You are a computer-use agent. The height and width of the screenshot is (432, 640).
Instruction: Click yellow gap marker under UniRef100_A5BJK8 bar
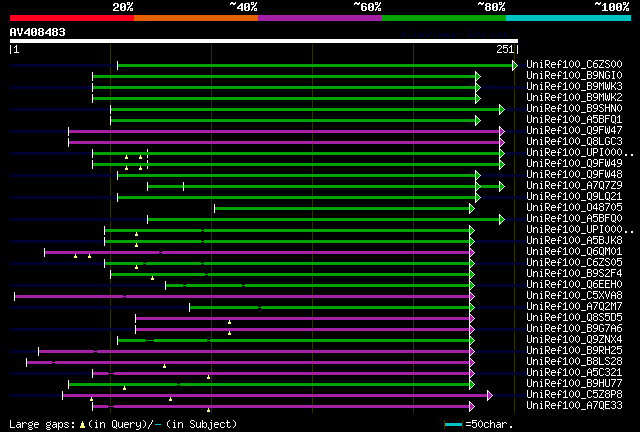pos(136,245)
